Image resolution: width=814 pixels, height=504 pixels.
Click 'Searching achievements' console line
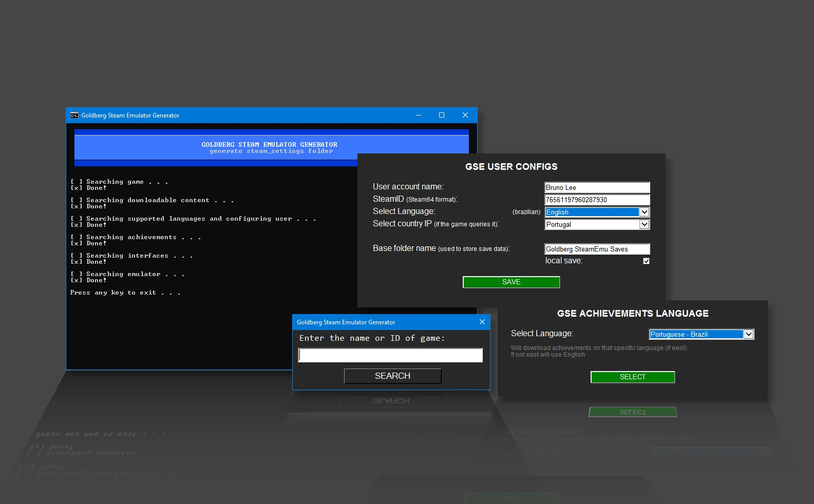click(136, 237)
